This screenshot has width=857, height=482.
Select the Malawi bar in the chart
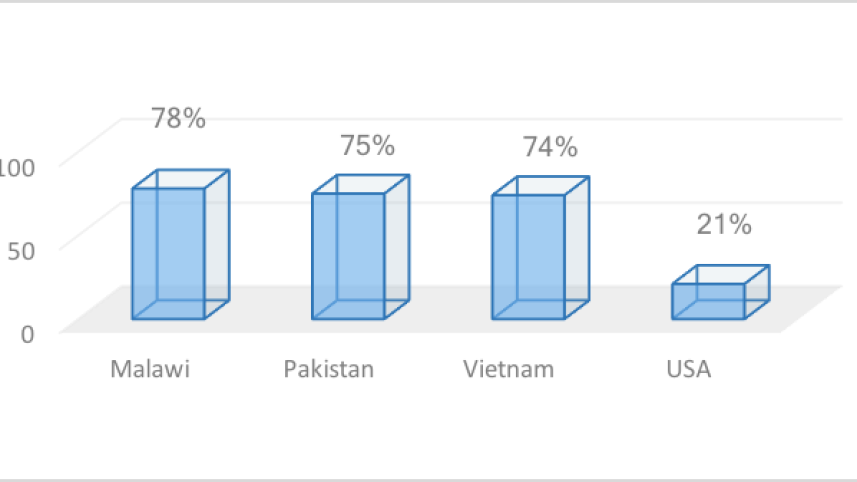[x=168, y=253]
